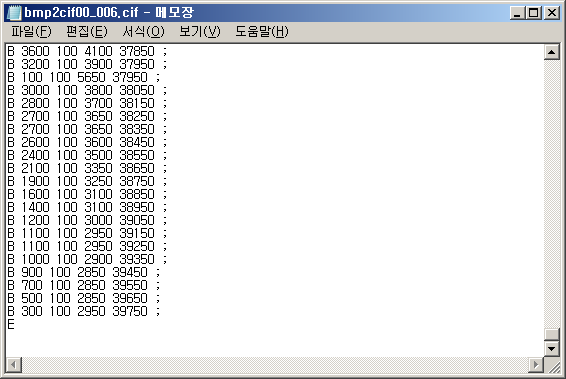This screenshot has width=566, height=379.
Task: Click line 'B 1600 100 3100 38850 ;'
Action: (x=87, y=194)
